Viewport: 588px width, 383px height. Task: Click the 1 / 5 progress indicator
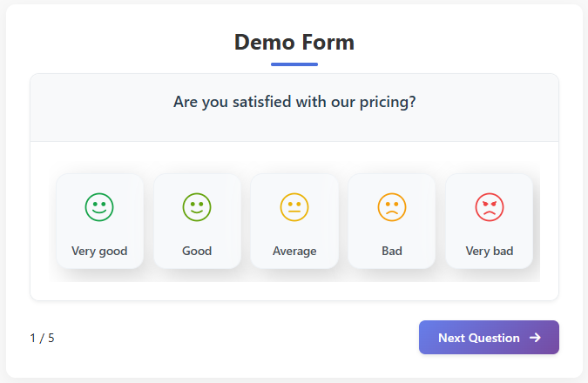[42, 338]
